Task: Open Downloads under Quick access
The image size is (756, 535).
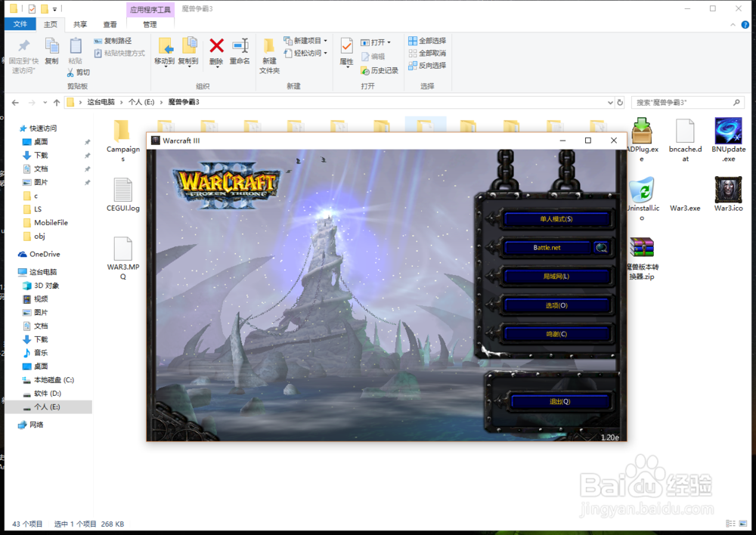Action: click(41, 155)
